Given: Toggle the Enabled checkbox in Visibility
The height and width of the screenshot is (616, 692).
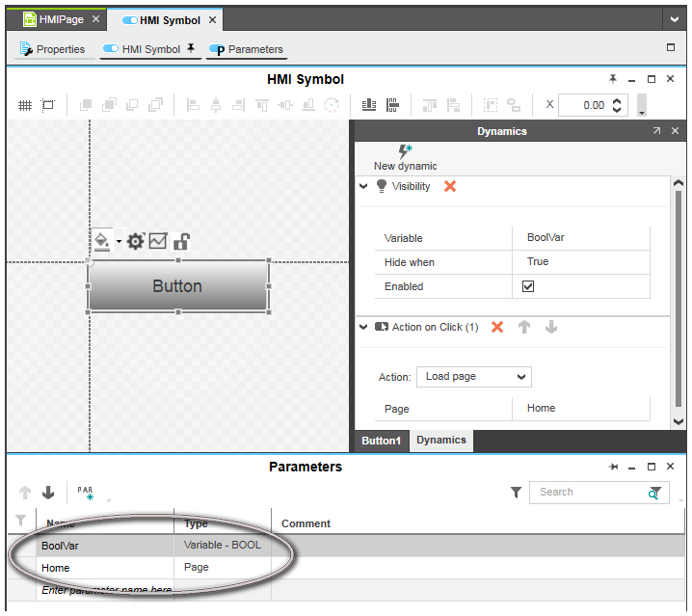Looking at the screenshot, I should click(528, 286).
